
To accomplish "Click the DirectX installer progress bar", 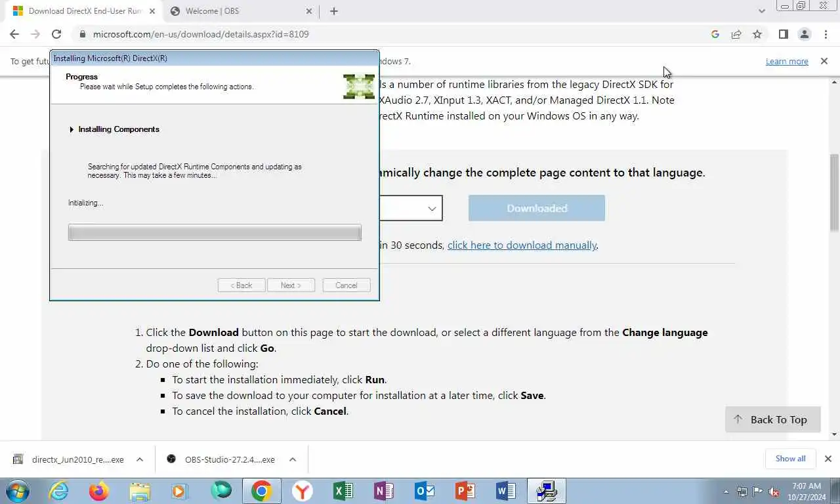I will [x=215, y=232].
